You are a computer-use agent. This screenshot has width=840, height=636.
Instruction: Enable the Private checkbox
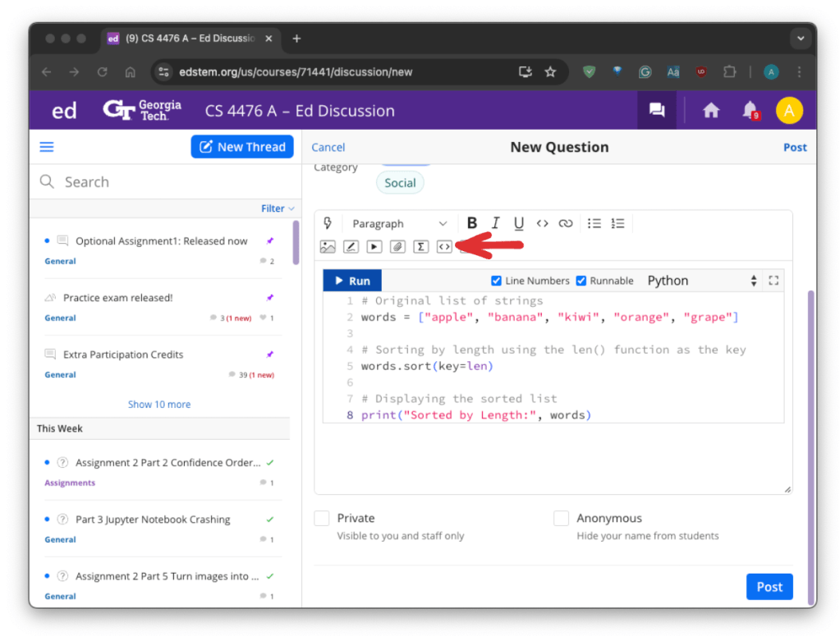tap(321, 518)
